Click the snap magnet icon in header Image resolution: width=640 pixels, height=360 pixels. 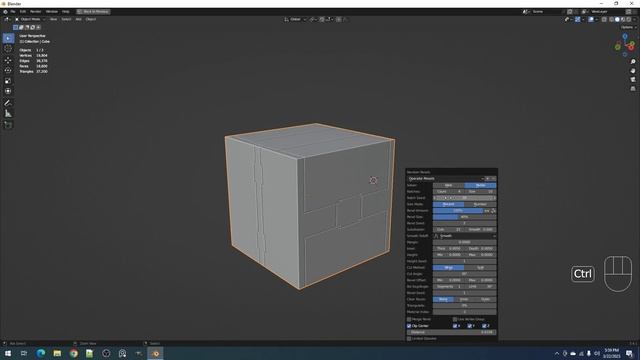coord(322,19)
